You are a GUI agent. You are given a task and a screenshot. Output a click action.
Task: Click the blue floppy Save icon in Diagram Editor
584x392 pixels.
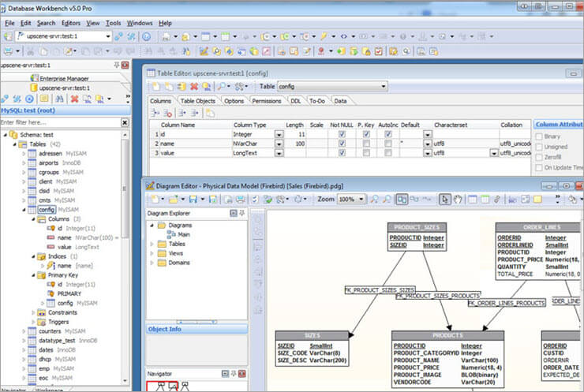click(x=193, y=200)
